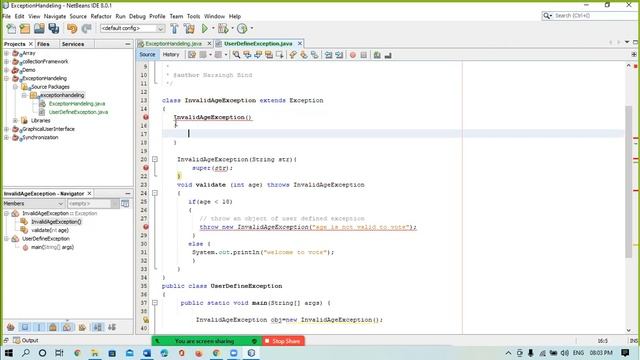Click the Open Project toolbar icon
640x360 pixels.
pos(39,29)
